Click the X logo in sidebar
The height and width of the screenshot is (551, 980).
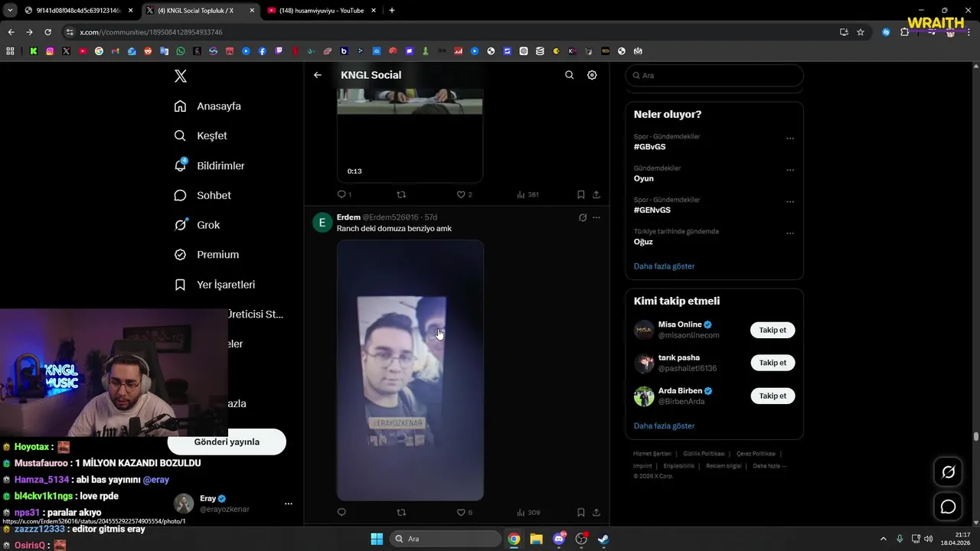click(181, 76)
